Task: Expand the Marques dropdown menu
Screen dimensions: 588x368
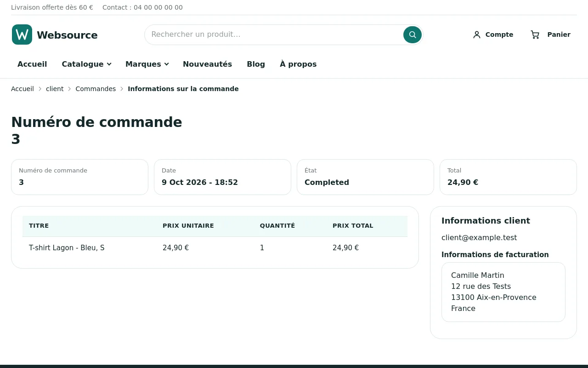Action: 147,64
